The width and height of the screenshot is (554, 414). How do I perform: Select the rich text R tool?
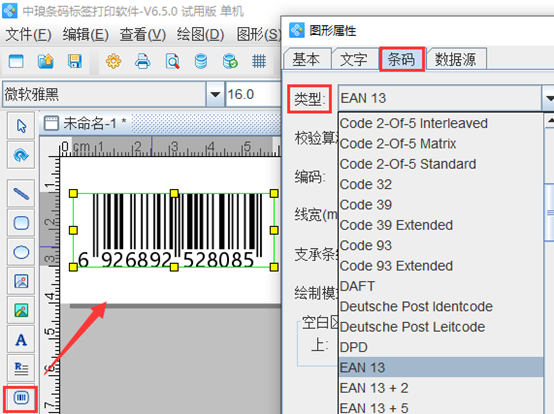[21, 368]
